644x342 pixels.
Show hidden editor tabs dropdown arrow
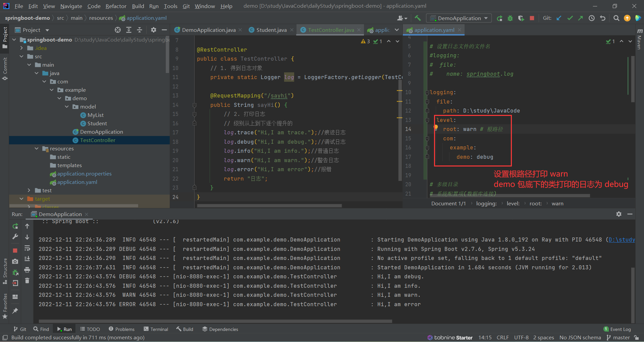click(397, 30)
